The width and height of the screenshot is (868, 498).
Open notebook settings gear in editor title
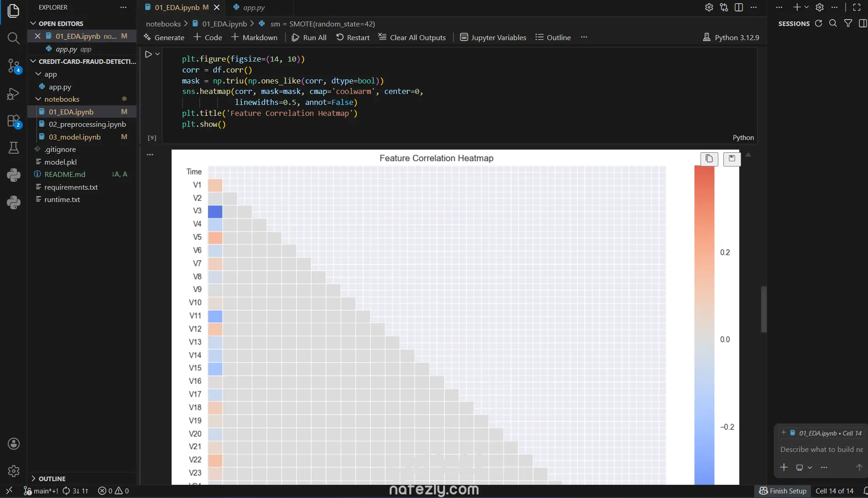pyautogui.click(x=709, y=7)
